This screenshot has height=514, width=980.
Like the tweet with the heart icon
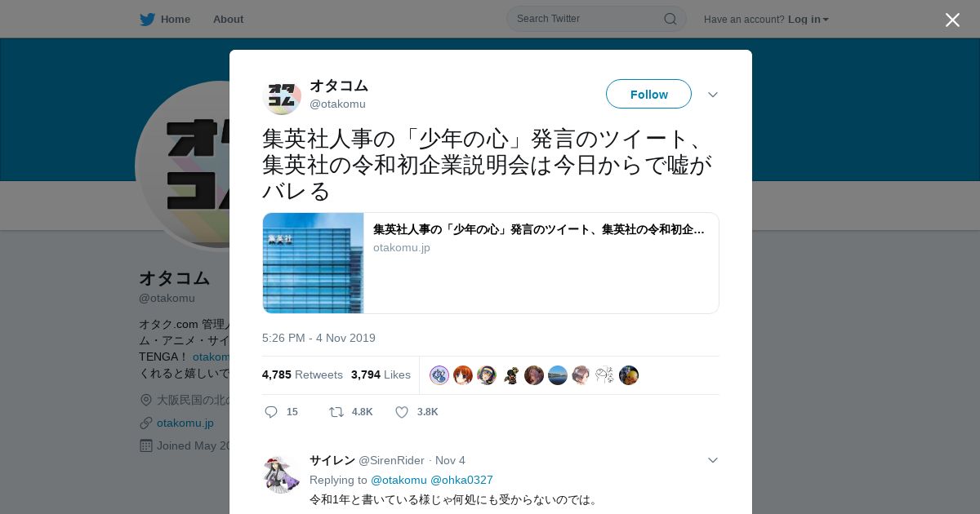(402, 412)
